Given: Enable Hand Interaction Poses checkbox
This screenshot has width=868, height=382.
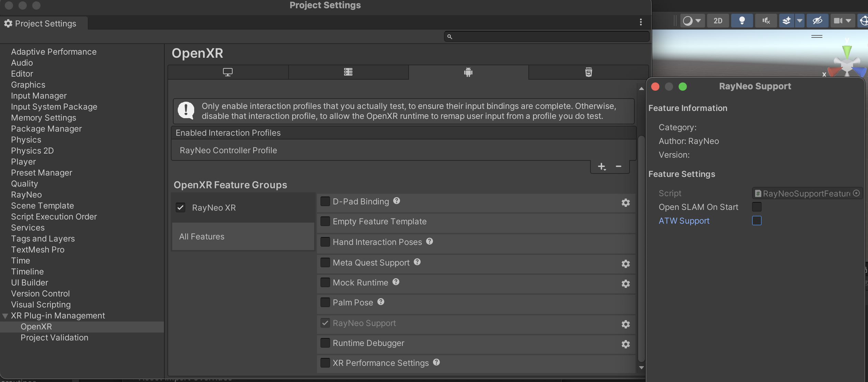Looking at the screenshot, I should 325,242.
